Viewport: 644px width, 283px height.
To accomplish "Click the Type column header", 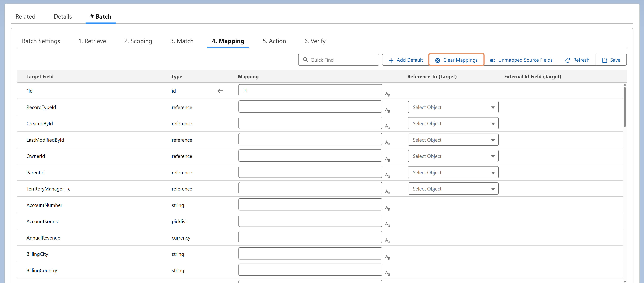I will (177, 77).
